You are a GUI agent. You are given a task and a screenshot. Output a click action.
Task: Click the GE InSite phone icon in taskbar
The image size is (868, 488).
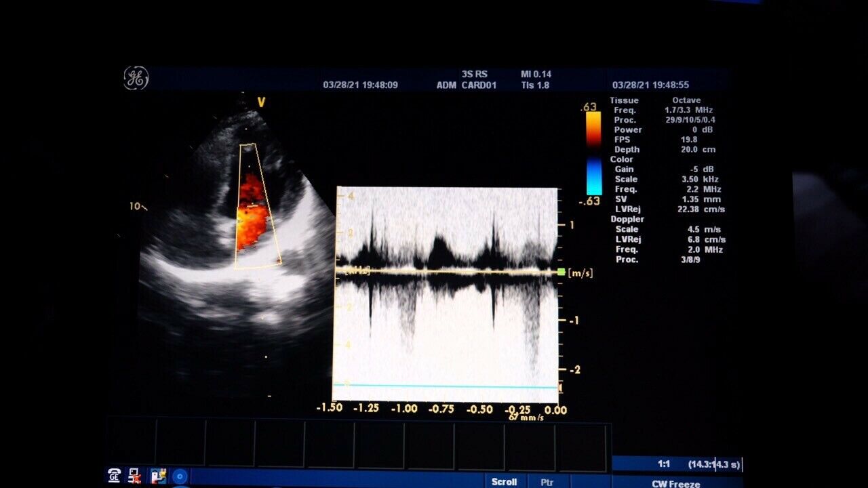[113, 476]
